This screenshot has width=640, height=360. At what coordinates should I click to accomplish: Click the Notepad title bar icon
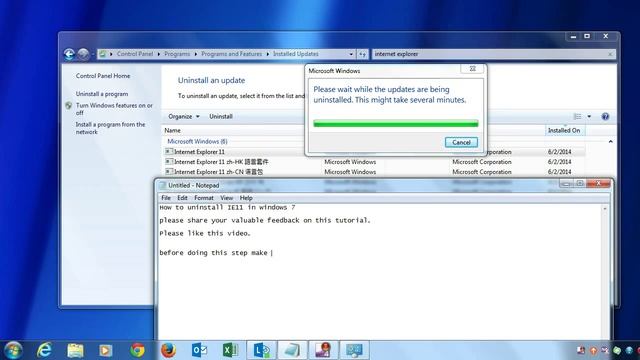click(162, 185)
